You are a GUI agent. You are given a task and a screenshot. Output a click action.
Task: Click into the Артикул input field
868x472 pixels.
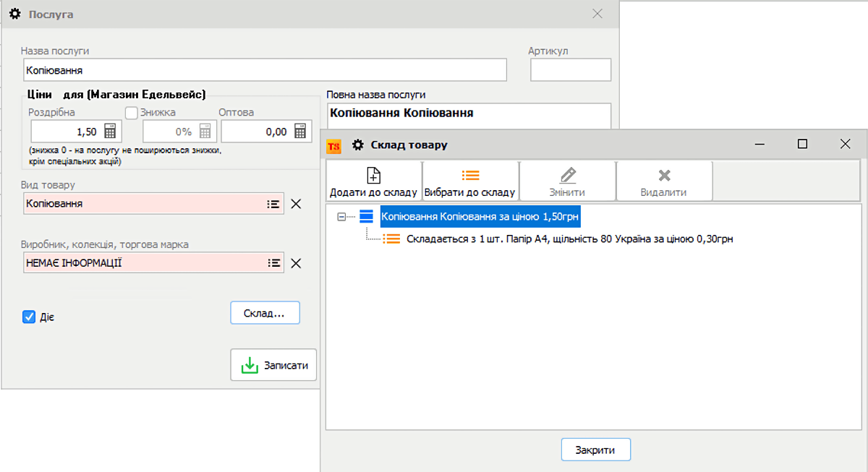tap(570, 70)
